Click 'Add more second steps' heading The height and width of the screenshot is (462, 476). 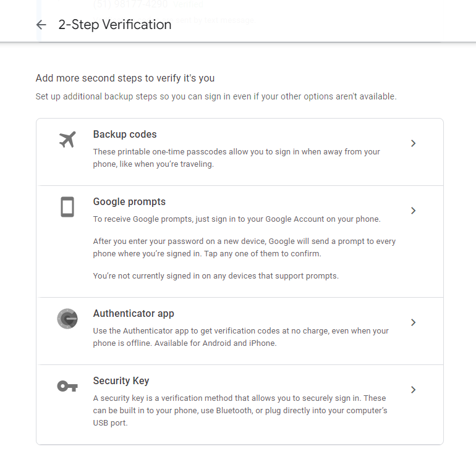125,78
